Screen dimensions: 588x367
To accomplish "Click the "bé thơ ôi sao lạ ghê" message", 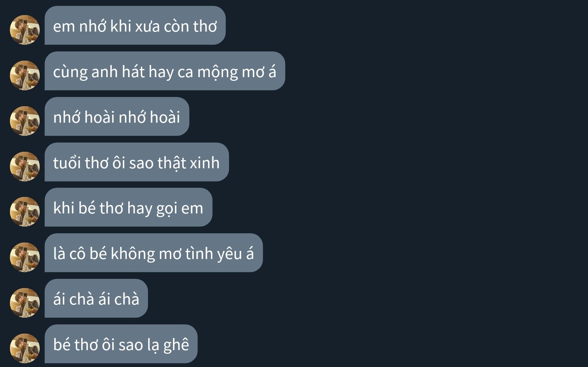I will pyautogui.click(x=121, y=344).
